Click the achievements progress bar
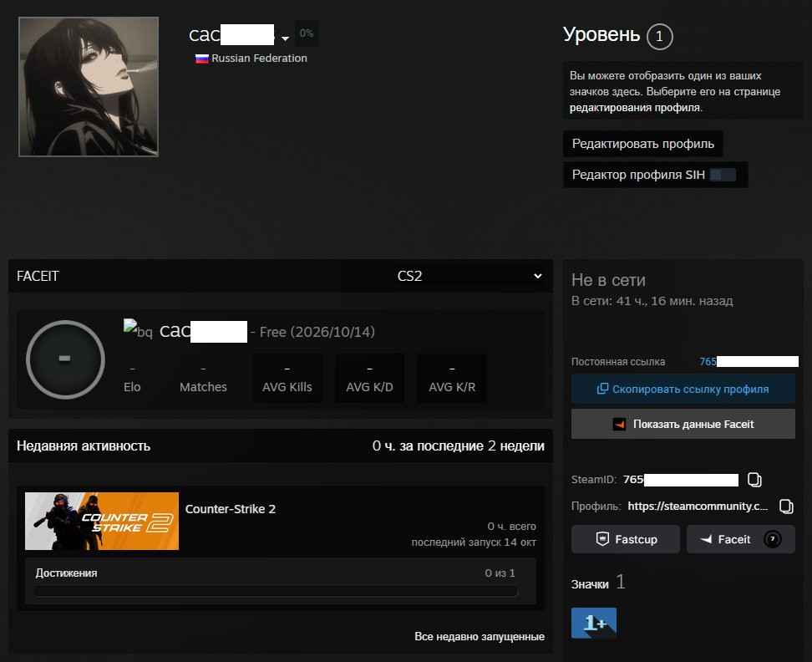 [276, 591]
